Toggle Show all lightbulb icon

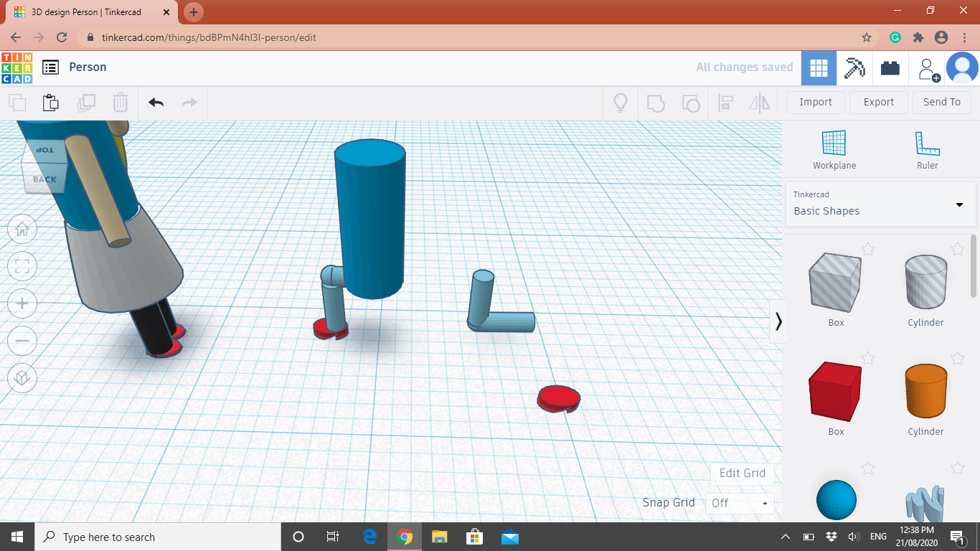(621, 103)
